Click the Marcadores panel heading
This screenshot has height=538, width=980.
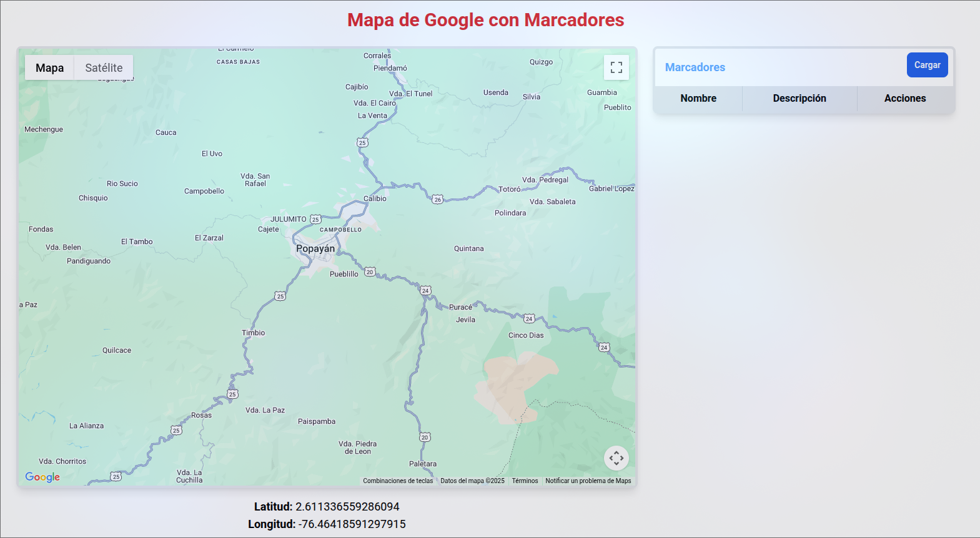click(695, 67)
